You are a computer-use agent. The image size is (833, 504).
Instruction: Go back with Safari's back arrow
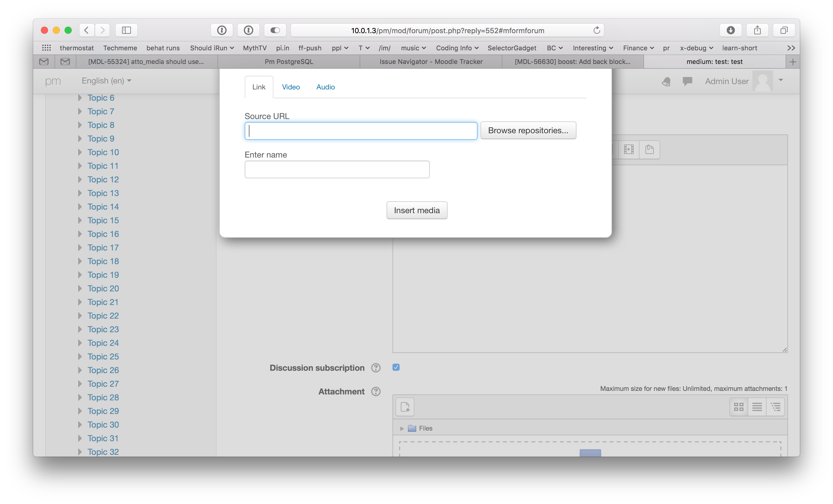(86, 30)
